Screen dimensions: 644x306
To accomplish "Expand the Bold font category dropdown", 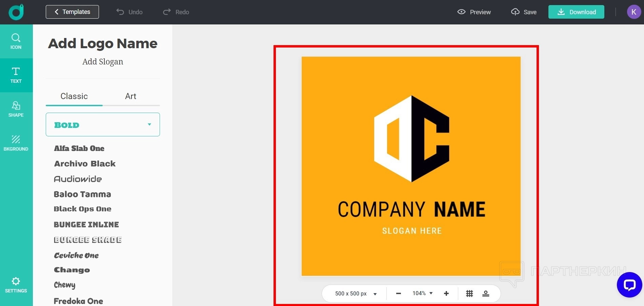I will [103, 125].
